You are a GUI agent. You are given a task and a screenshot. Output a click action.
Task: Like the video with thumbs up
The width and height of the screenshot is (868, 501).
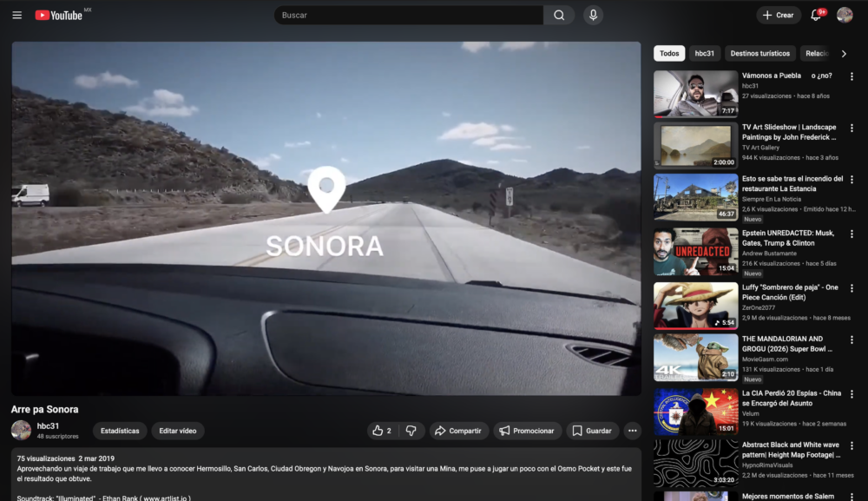coord(381,431)
